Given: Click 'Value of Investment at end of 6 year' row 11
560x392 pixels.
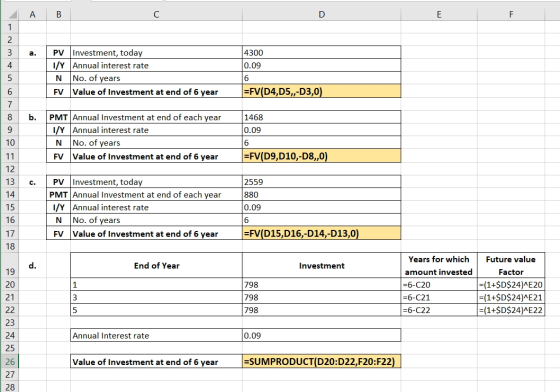Looking at the screenshot, I should pyautogui.click(x=145, y=156).
